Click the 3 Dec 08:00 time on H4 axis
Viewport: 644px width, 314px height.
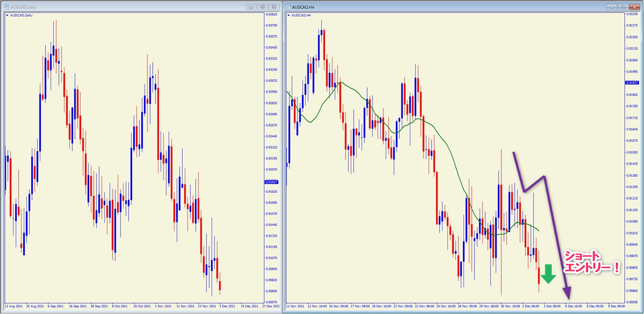[552, 306]
